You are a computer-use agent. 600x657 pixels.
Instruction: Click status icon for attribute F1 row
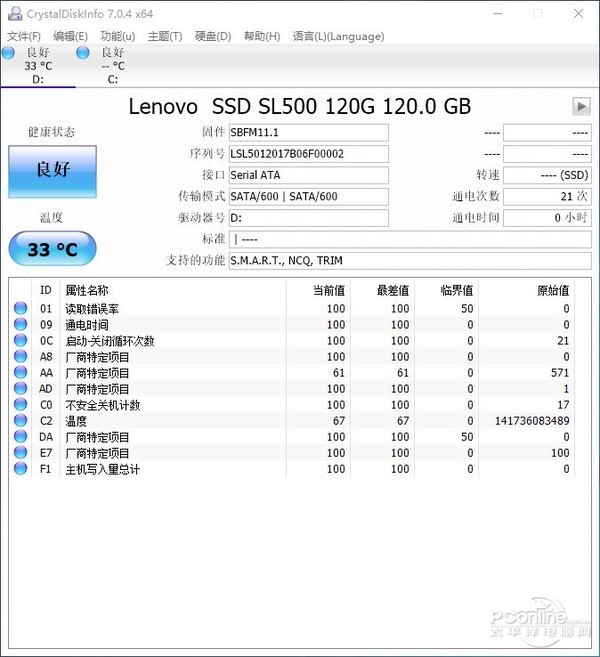tap(21, 468)
